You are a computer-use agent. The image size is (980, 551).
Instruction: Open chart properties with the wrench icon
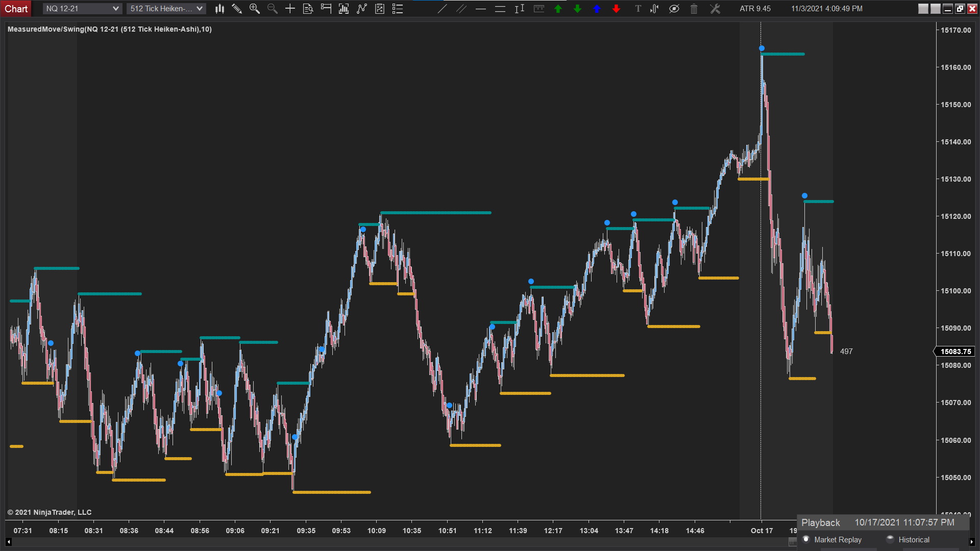[x=715, y=9]
